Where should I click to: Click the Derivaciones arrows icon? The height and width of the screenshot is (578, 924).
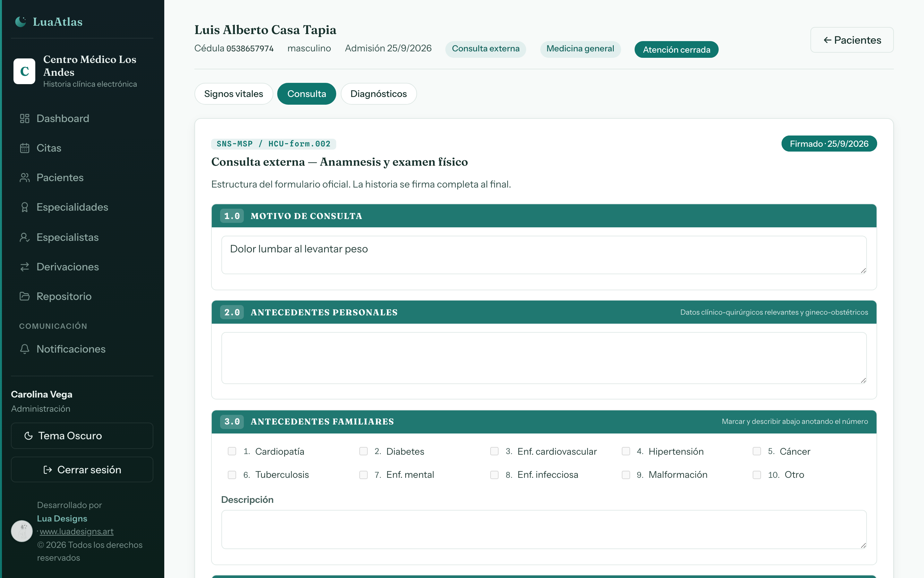[25, 267]
